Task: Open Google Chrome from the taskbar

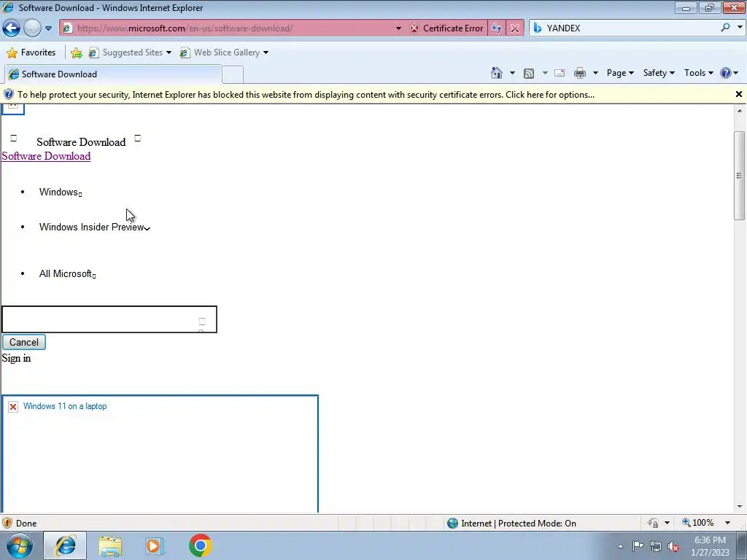Action: (200, 545)
